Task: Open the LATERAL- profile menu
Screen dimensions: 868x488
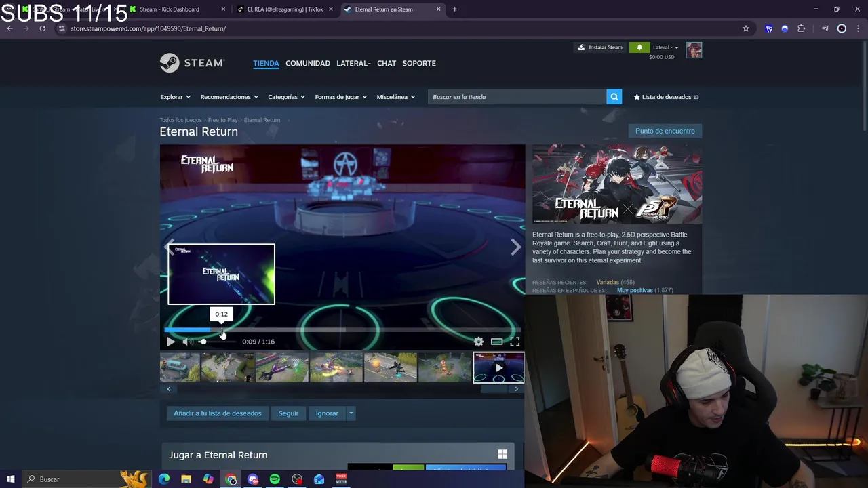Action: coord(353,63)
